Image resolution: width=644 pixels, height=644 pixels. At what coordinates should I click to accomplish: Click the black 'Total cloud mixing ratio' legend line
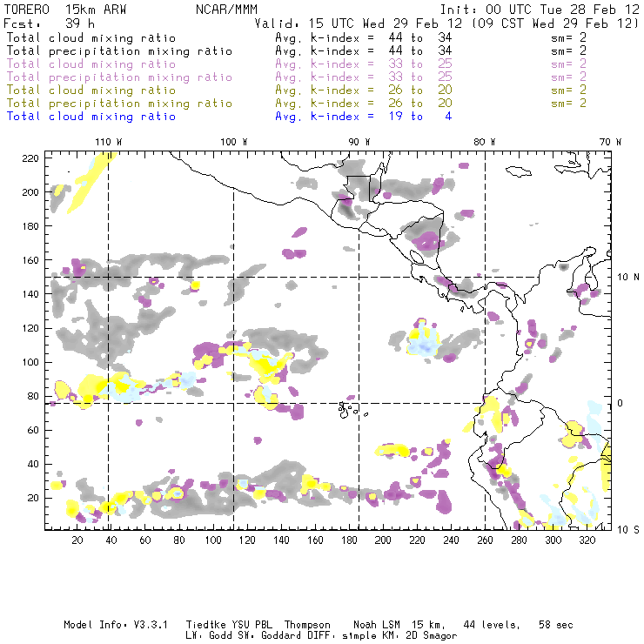pos(91,37)
